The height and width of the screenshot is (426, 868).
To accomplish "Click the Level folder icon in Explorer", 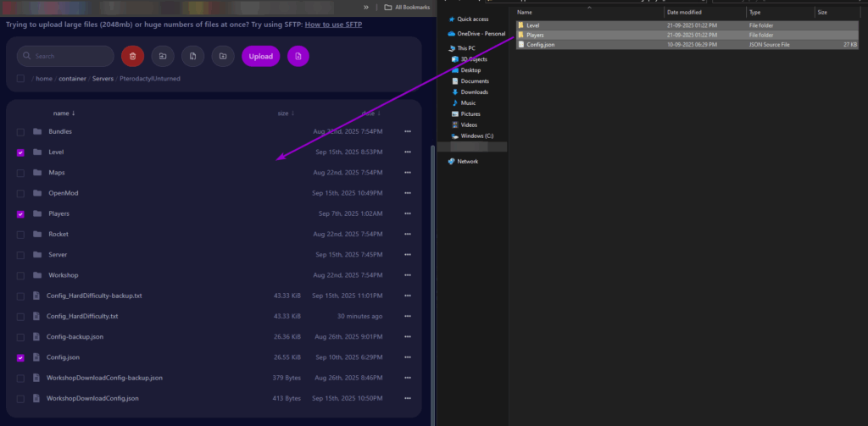I will pos(521,25).
